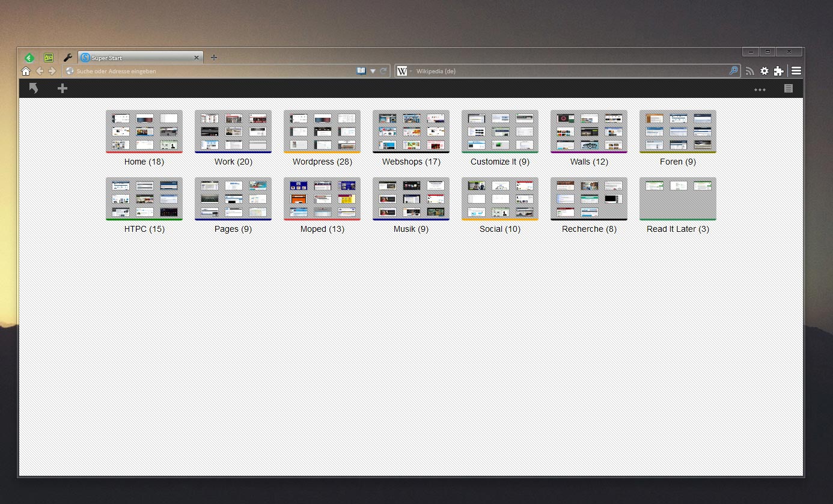Open the reader view book icon
This screenshot has height=504, width=833.
pyautogui.click(x=361, y=71)
